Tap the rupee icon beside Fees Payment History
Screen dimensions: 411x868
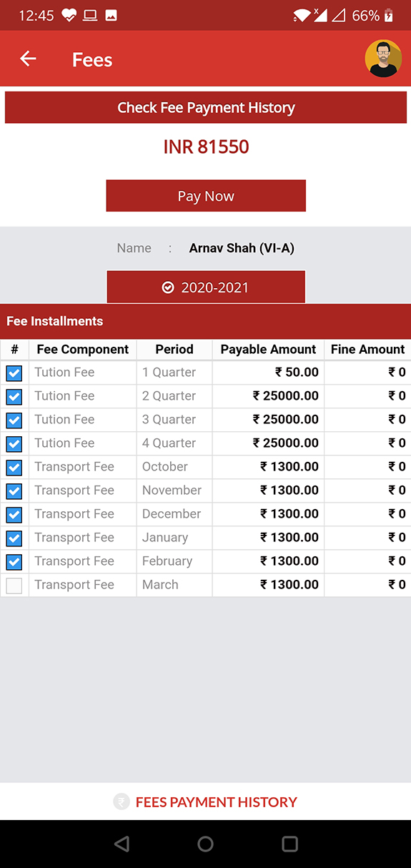(122, 802)
